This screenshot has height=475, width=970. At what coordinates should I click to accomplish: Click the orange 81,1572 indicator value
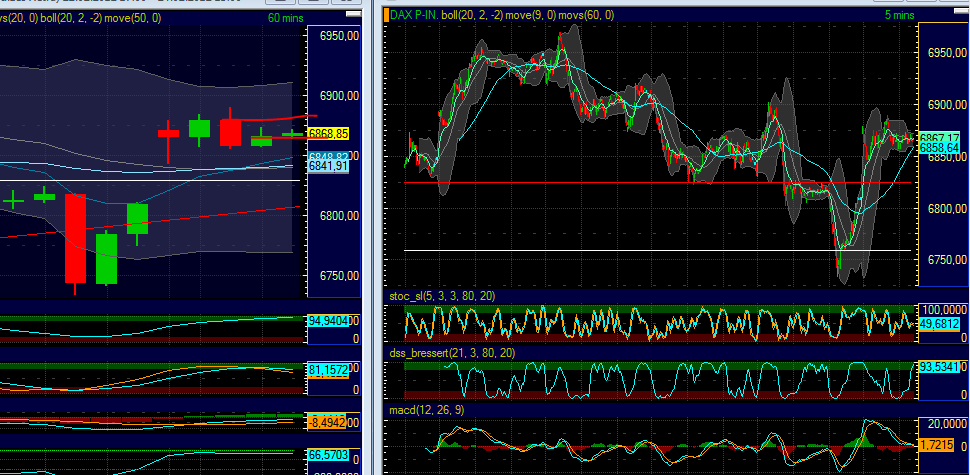tap(328, 370)
